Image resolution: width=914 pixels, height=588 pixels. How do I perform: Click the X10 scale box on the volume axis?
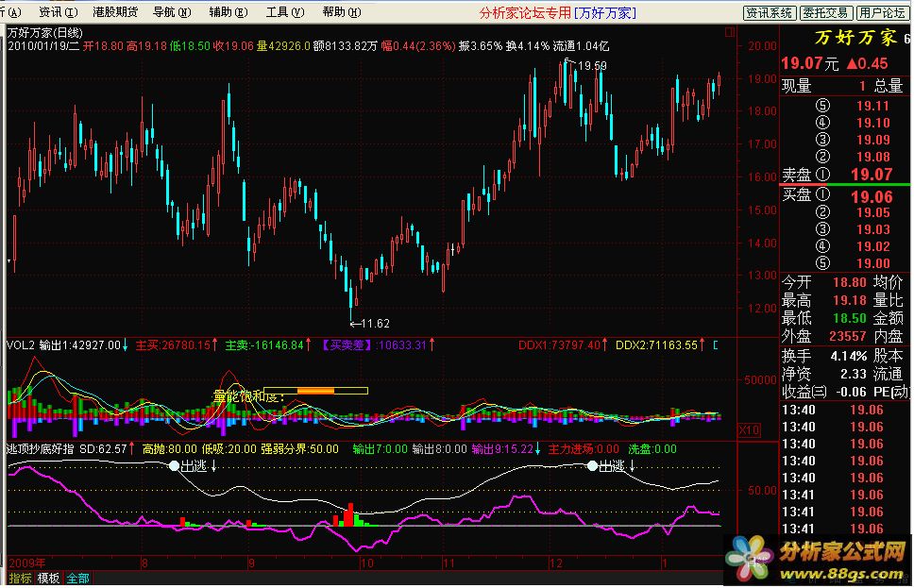749,430
